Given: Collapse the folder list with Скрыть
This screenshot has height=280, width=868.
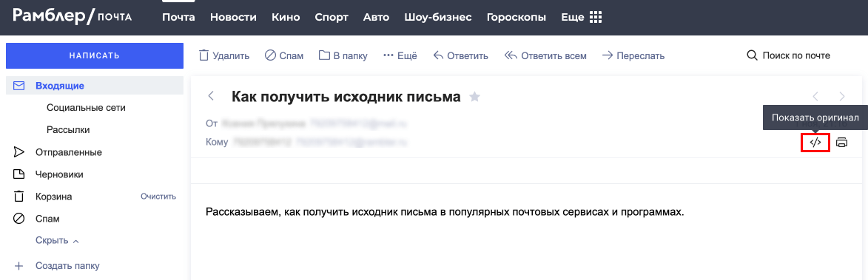Looking at the screenshot, I should click(x=57, y=241).
